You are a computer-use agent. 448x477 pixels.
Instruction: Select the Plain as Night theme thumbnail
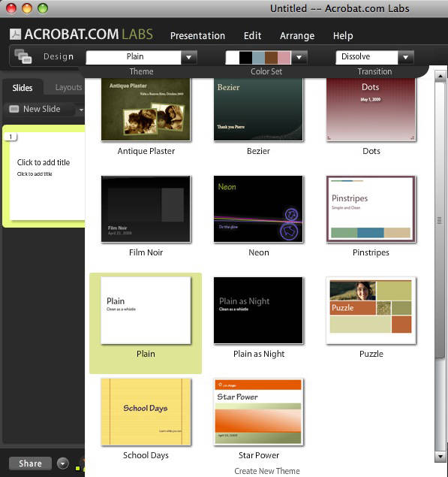[258, 310]
